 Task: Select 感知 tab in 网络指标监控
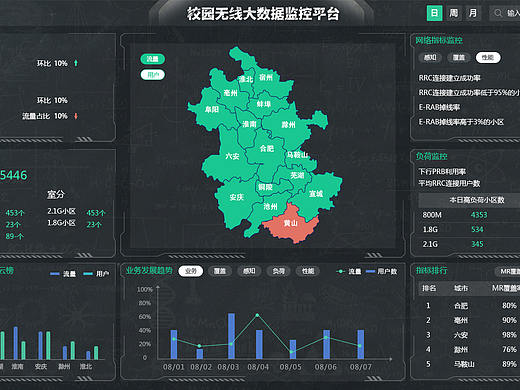[x=430, y=58]
